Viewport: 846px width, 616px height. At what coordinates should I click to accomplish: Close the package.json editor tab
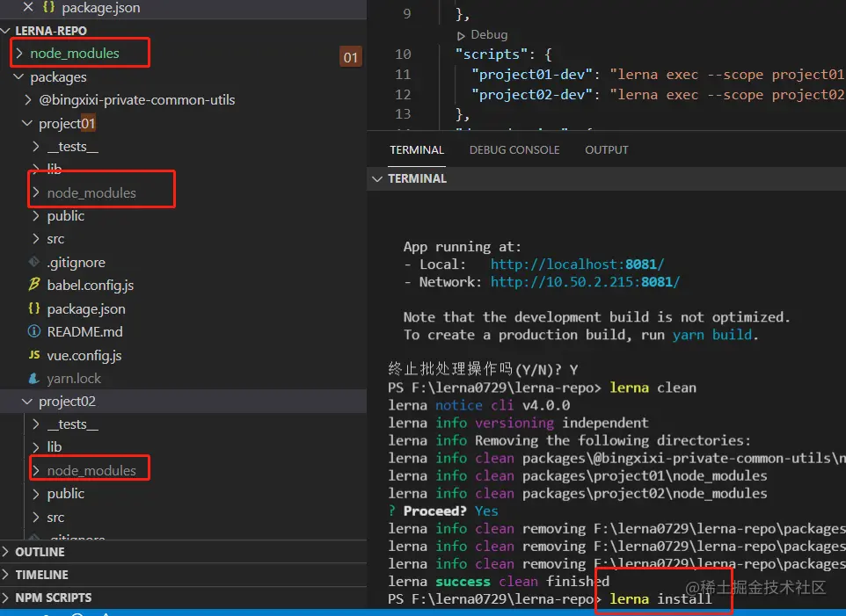28,6
